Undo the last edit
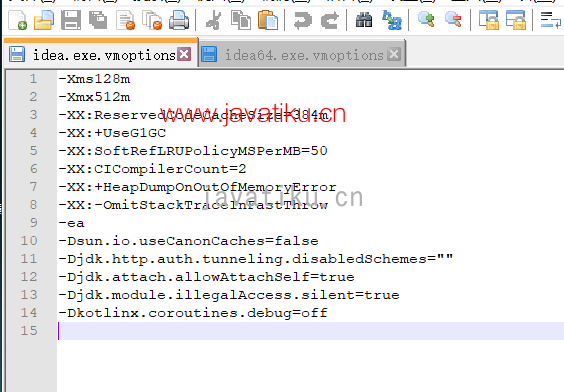The image size is (564, 392). pyautogui.click(x=303, y=20)
